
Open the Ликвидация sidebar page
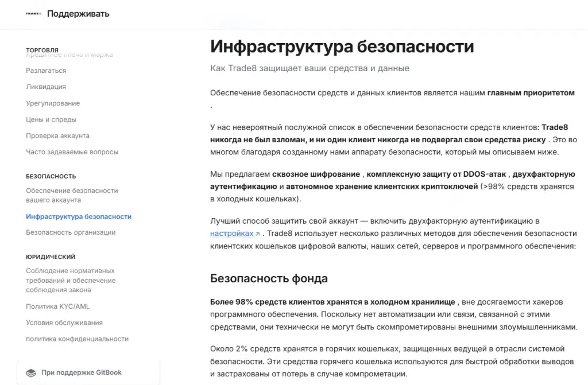click(46, 87)
